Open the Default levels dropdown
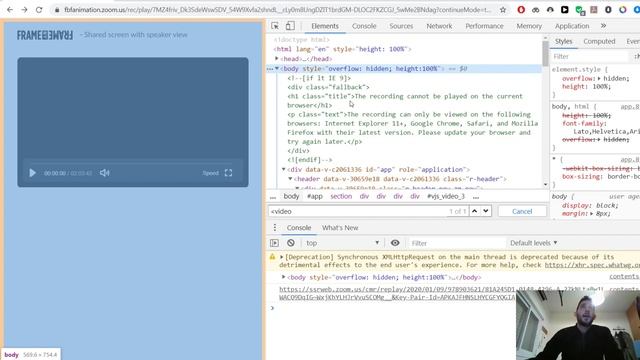This screenshot has height=360, width=640. (533, 243)
